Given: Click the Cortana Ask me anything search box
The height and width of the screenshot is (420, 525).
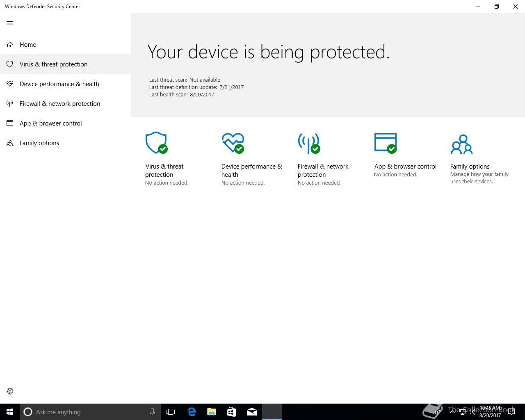Looking at the screenshot, I should (90, 412).
